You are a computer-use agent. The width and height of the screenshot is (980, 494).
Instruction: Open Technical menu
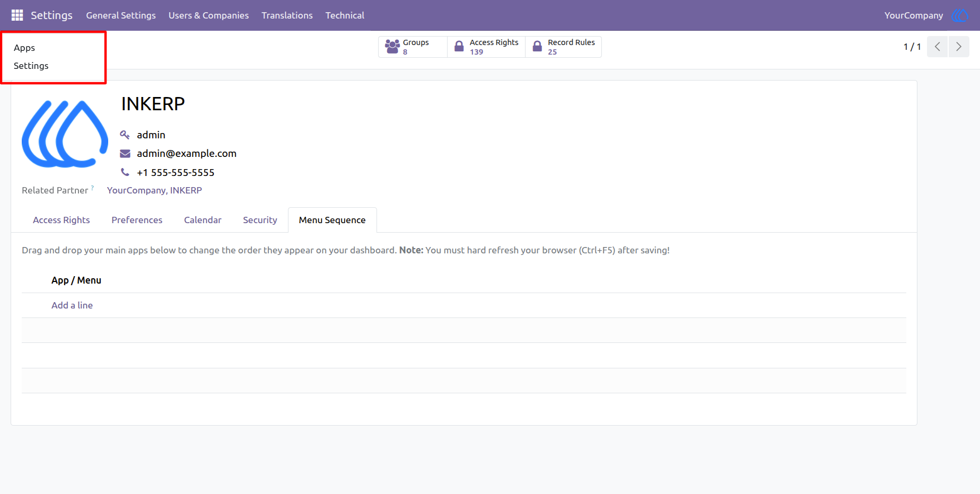pos(345,15)
